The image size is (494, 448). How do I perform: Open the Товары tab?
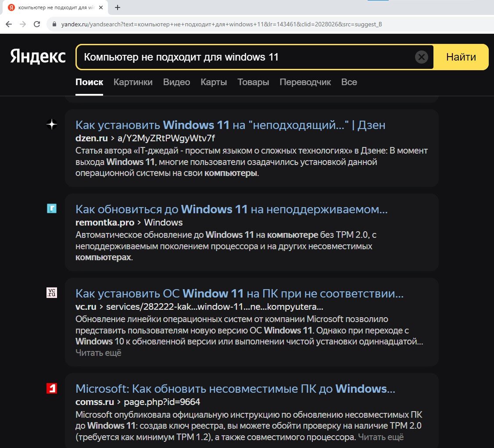pos(253,82)
